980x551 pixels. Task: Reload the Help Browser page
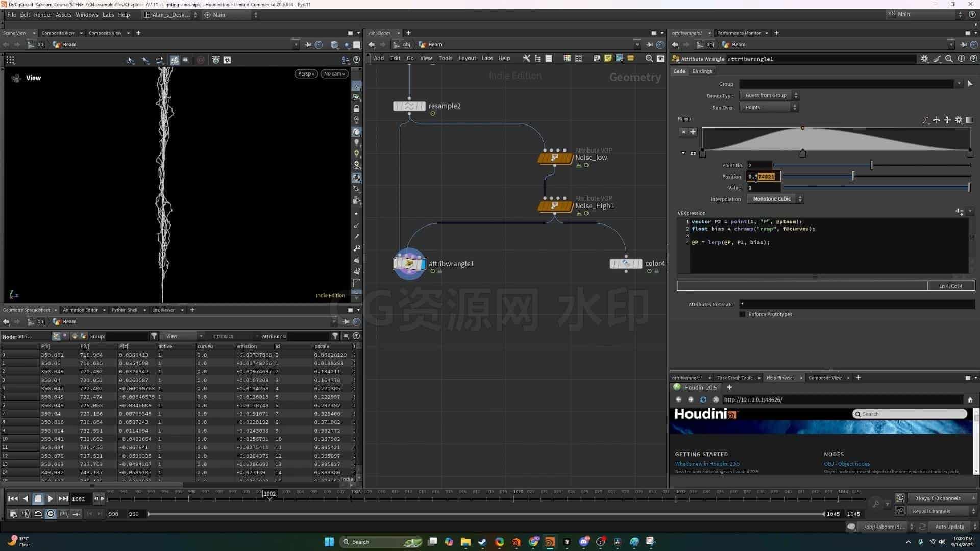(x=703, y=400)
